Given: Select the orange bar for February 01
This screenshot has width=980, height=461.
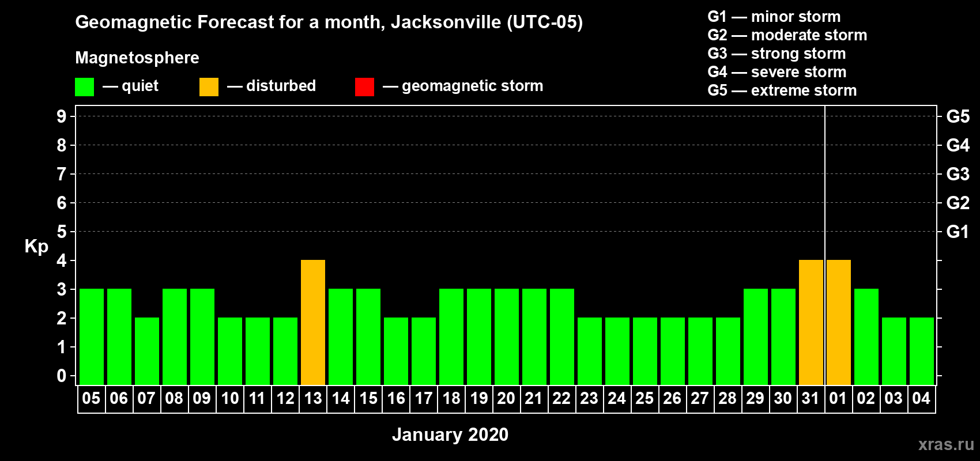Looking at the screenshot, I should (839, 323).
